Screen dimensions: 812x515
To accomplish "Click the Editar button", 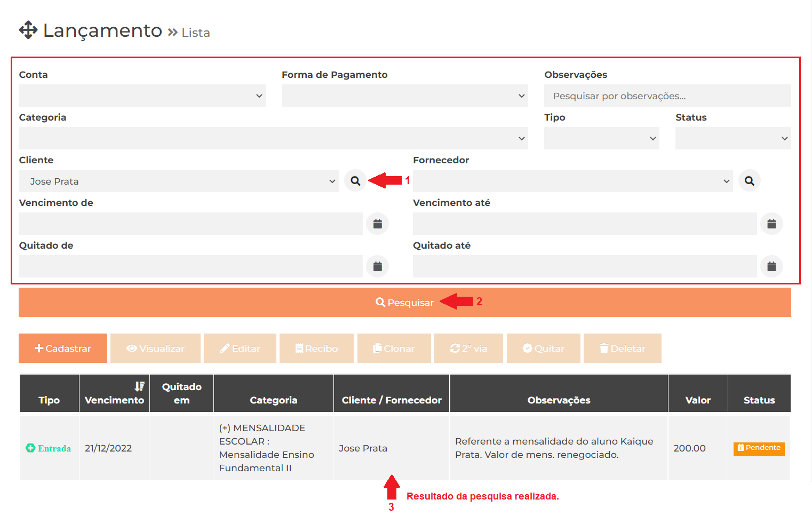I will [240, 348].
